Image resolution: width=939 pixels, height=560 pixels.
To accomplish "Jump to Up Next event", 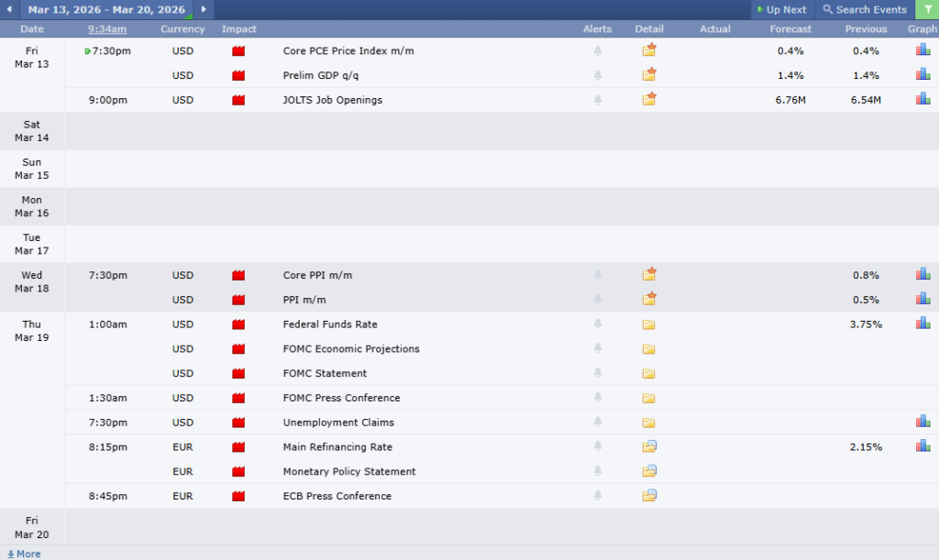I will pos(781,9).
